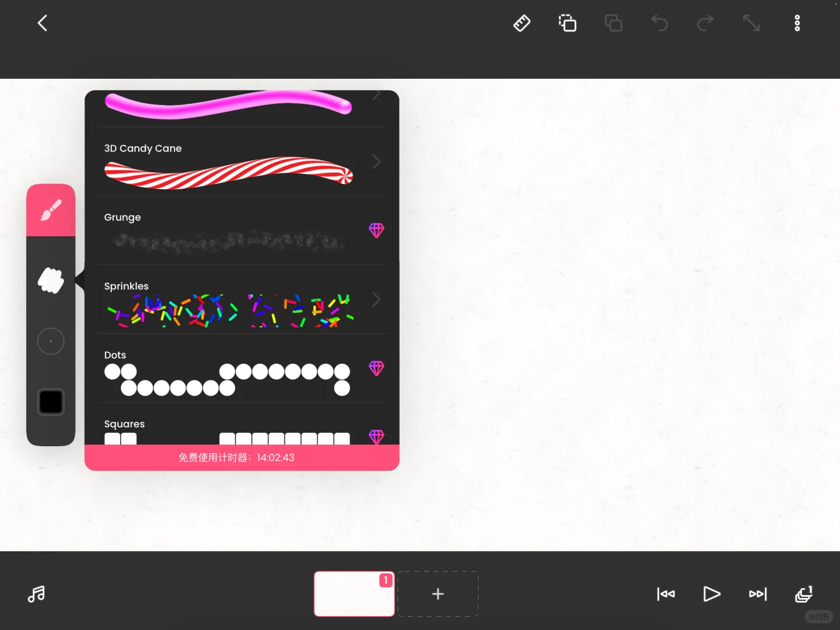Open the brush shape picker
The height and width of the screenshot is (630, 840).
tap(51, 281)
